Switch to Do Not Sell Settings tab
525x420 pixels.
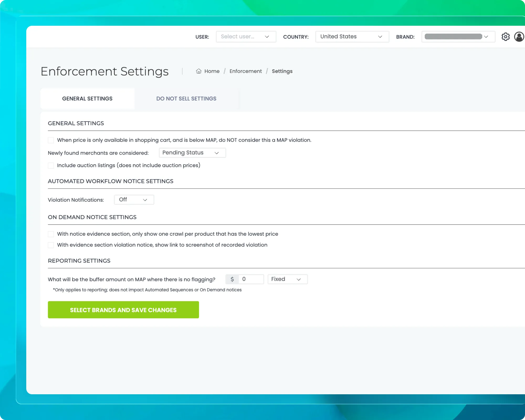pyautogui.click(x=186, y=99)
